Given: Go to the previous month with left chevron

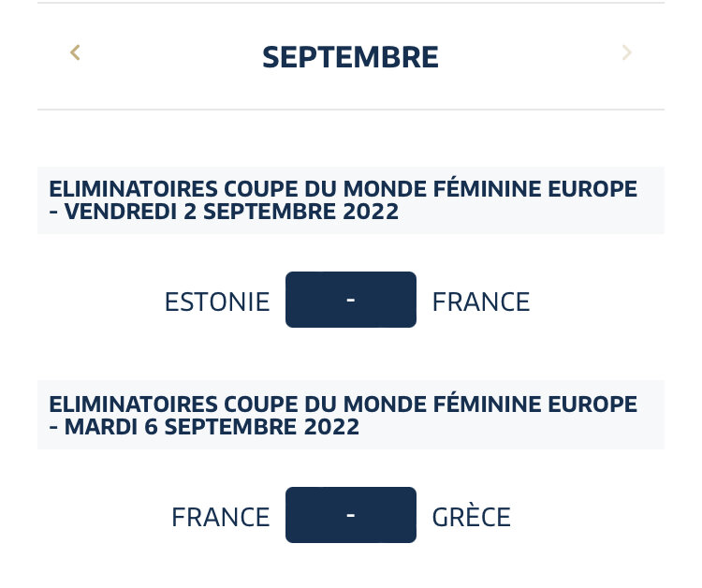Looking at the screenshot, I should pyautogui.click(x=76, y=53).
